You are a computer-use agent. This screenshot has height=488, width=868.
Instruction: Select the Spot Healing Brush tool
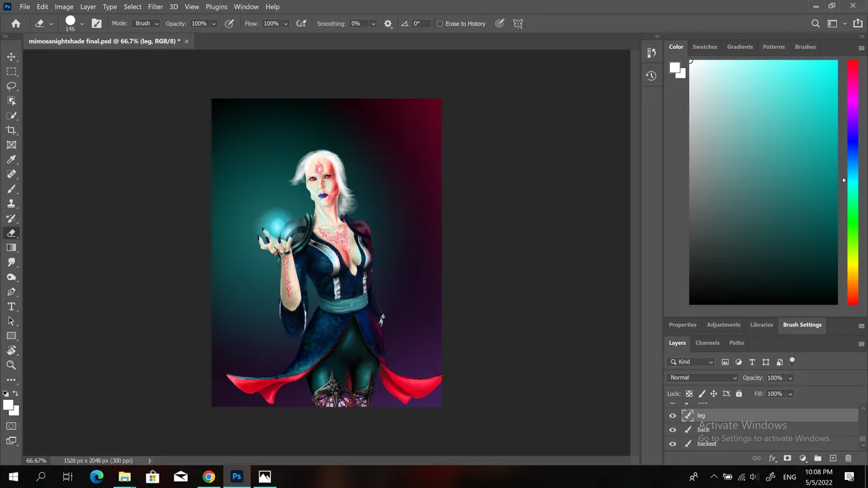coord(12,174)
